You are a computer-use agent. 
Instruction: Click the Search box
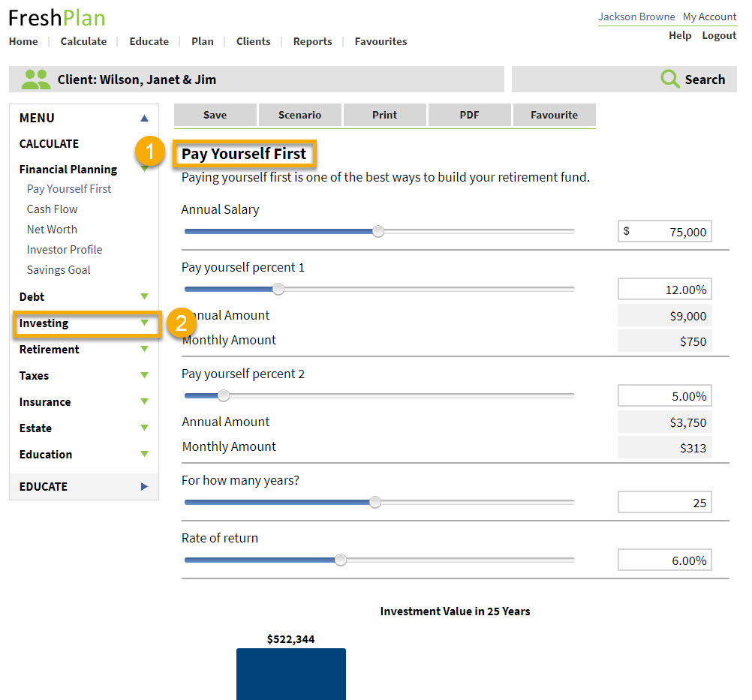point(624,79)
